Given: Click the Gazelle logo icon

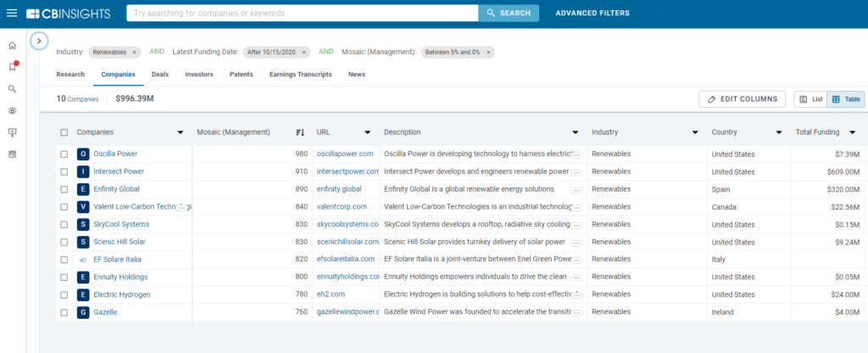Looking at the screenshot, I should [83, 312].
